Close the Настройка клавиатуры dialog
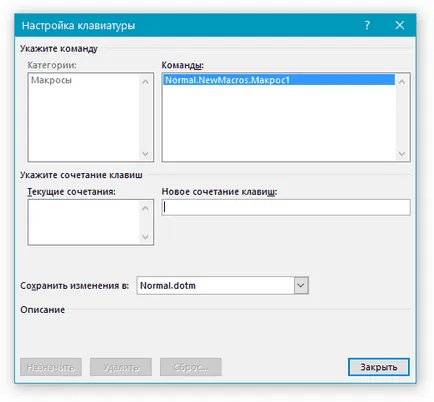This screenshot has height=402, width=434. 400,25
